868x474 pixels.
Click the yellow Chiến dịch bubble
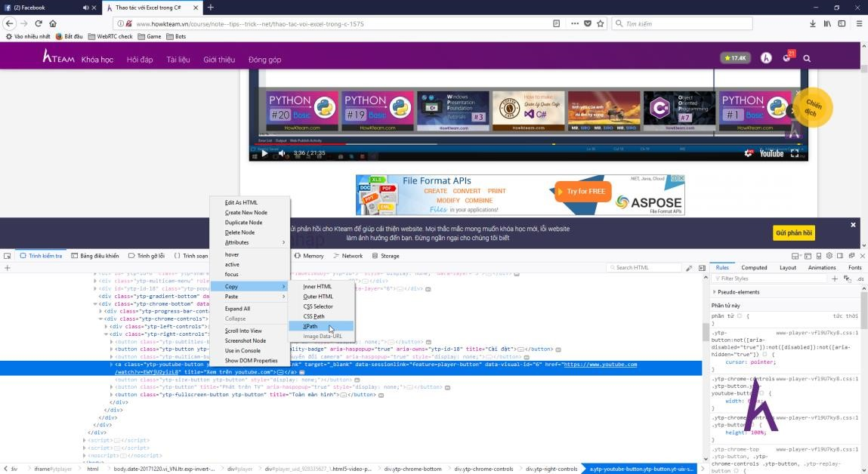(813, 108)
